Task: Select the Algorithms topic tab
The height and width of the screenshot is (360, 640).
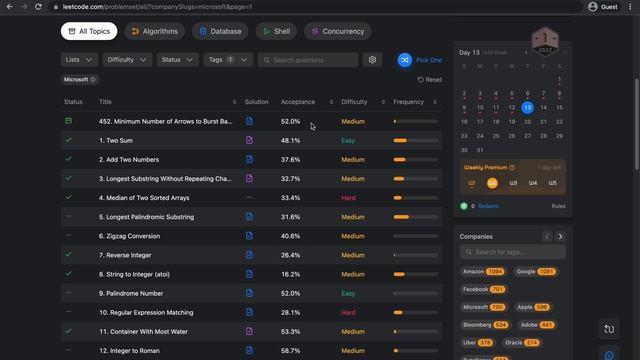Action: pyautogui.click(x=154, y=31)
